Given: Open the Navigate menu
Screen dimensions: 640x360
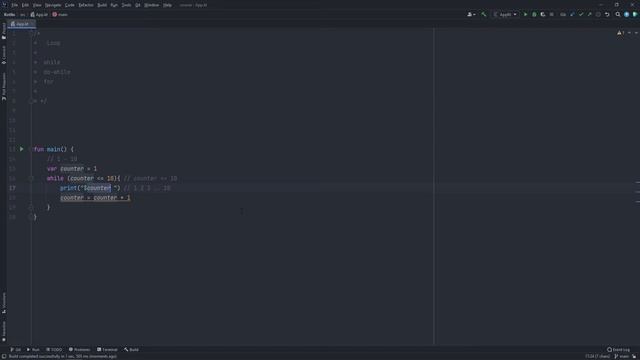Looking at the screenshot, I should [53, 5].
